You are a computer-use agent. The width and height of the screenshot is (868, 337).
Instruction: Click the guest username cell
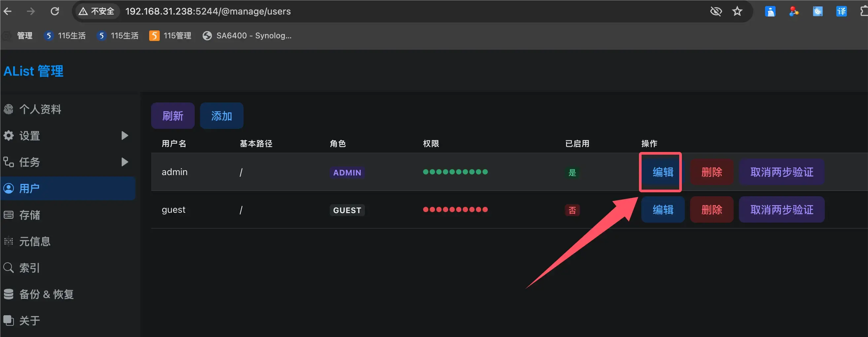click(174, 210)
